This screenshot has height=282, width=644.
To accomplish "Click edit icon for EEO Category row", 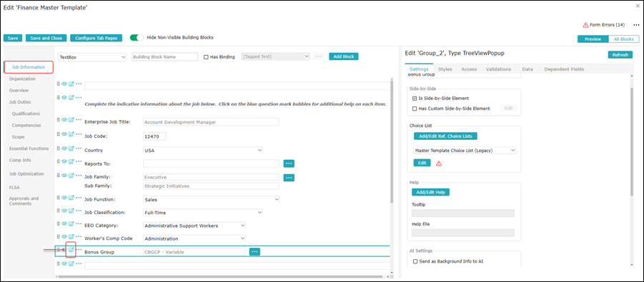I will (x=71, y=223).
